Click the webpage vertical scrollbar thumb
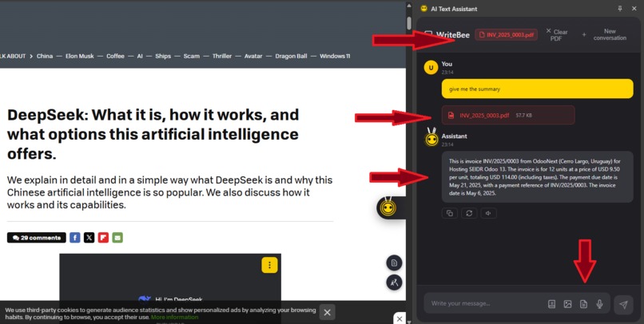 [409, 23]
